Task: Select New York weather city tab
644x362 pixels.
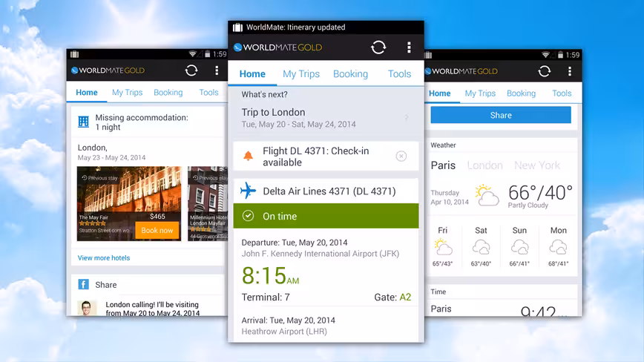Action: [x=537, y=165]
